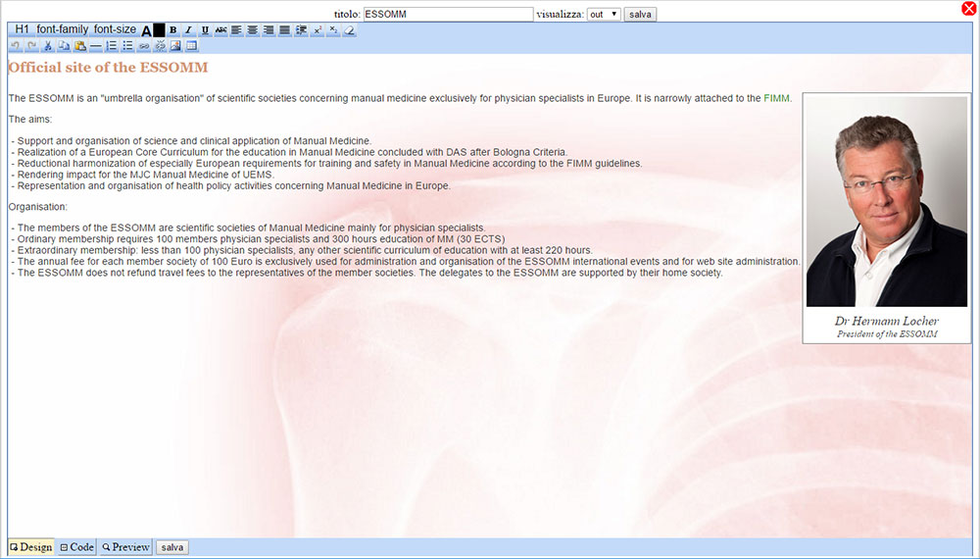Viewport: 980px width, 559px height.
Task: Paste from clipboard
Action: [x=80, y=46]
